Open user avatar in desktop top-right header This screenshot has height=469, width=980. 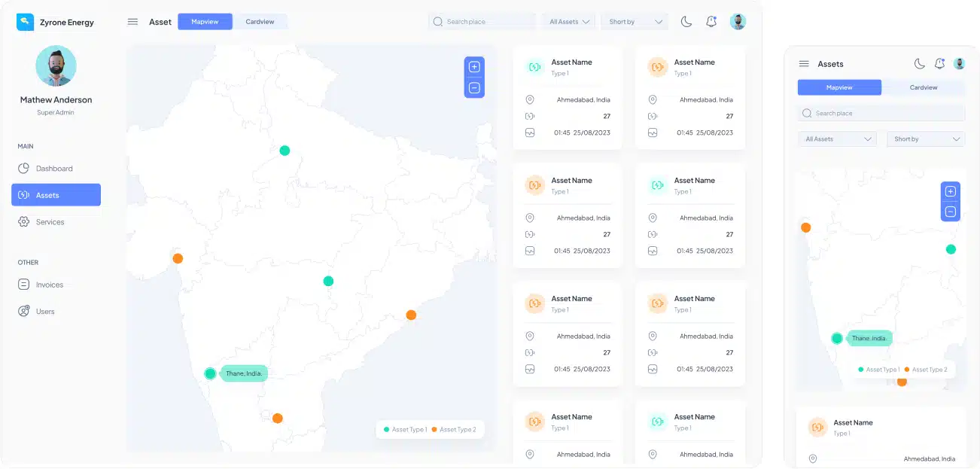[x=738, y=22]
